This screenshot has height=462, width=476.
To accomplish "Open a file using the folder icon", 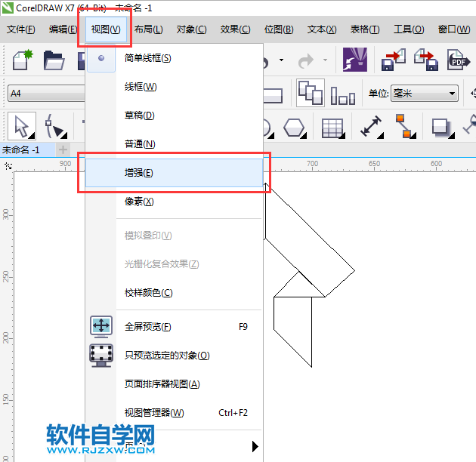I will 54,60.
